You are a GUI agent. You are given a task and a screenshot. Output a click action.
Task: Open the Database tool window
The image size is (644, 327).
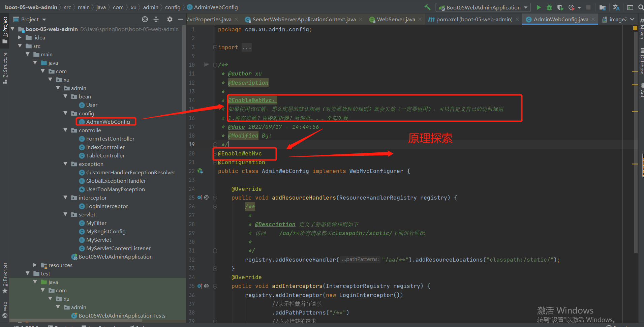(x=641, y=61)
